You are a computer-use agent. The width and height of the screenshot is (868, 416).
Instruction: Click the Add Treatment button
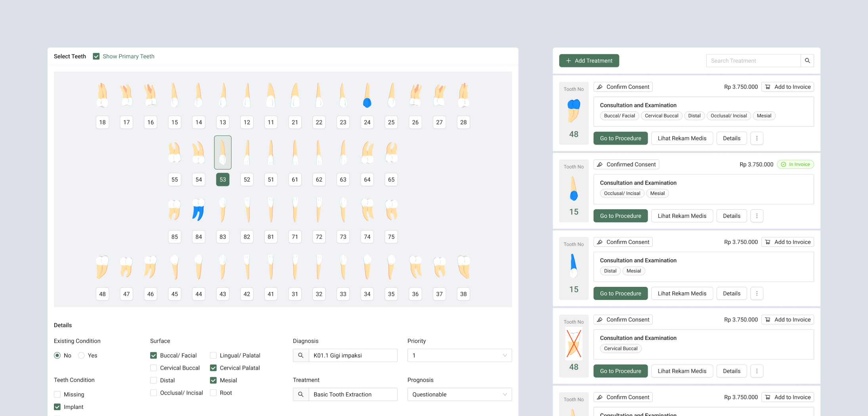pos(589,61)
